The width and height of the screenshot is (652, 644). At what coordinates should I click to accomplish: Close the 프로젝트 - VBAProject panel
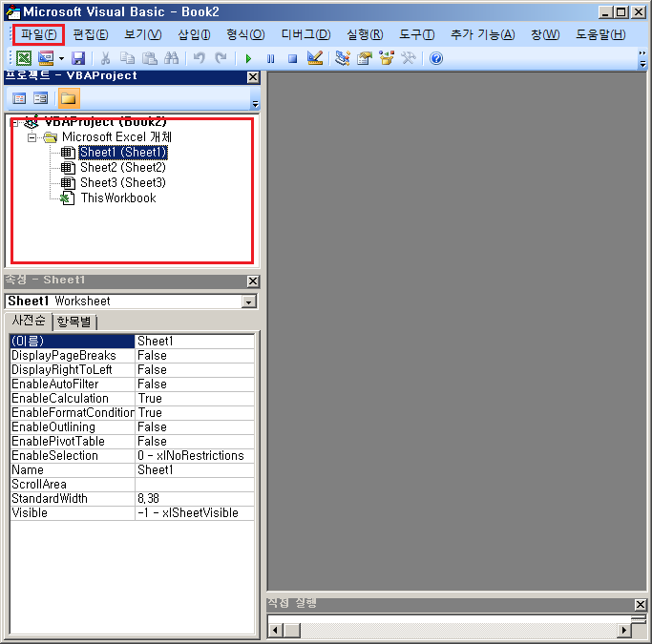click(x=253, y=77)
